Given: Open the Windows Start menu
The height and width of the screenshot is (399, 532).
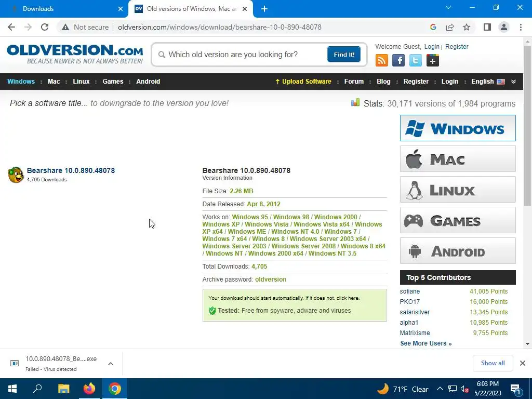Looking at the screenshot, I should [12, 389].
